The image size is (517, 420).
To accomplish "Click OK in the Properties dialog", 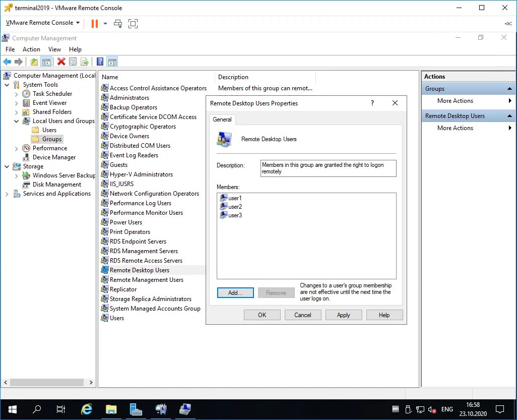I will pyautogui.click(x=262, y=315).
